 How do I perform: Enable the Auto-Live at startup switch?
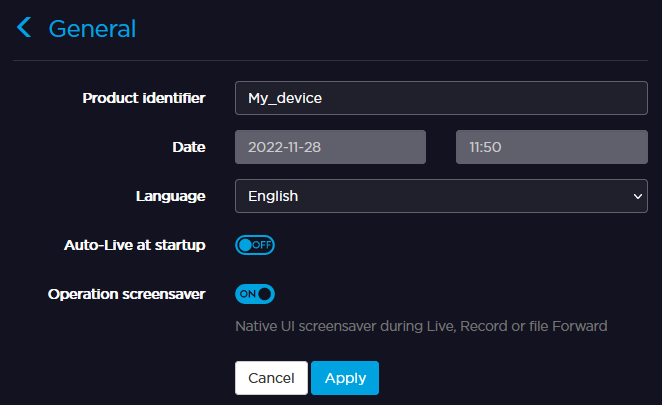[x=255, y=245]
